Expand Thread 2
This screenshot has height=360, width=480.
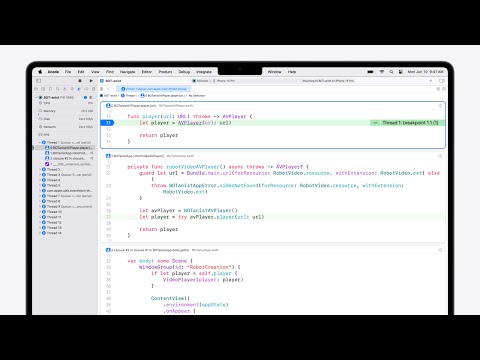click(x=40, y=169)
